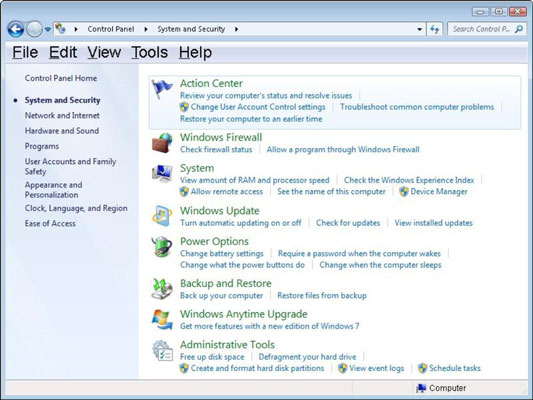Click View amount of RAM and processor speed
Viewport: 533px width, 400px height.
(255, 180)
